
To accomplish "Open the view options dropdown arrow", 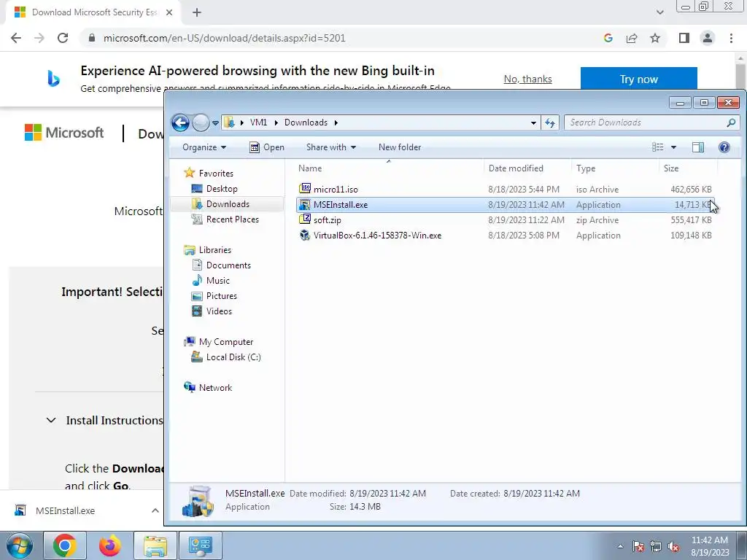I will point(673,147).
